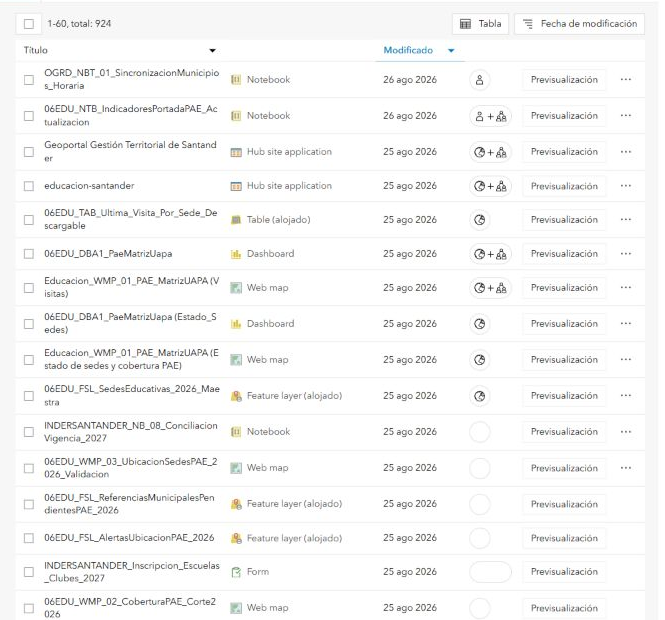Click the Dashboard icon for 06EDU_DBA1_PaeMatrizUapa
The image size is (665, 620).
pyautogui.click(x=236, y=254)
